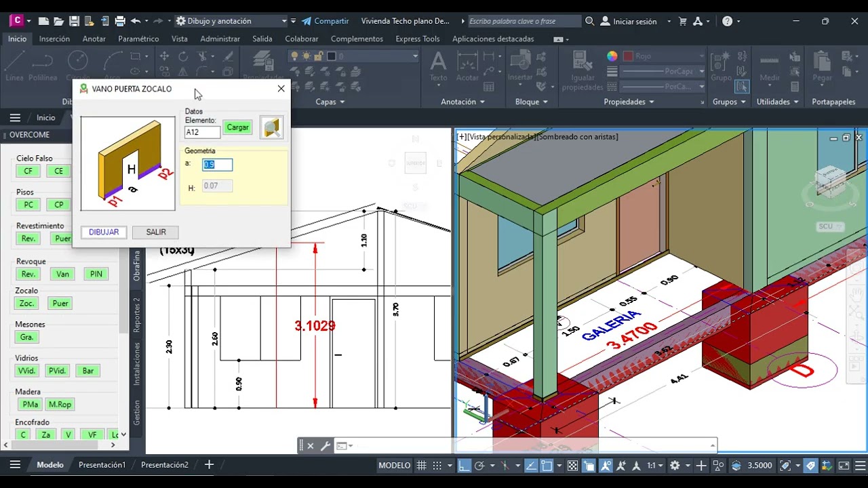
Task: Toggle transparency display in status bar
Action: pos(573,466)
